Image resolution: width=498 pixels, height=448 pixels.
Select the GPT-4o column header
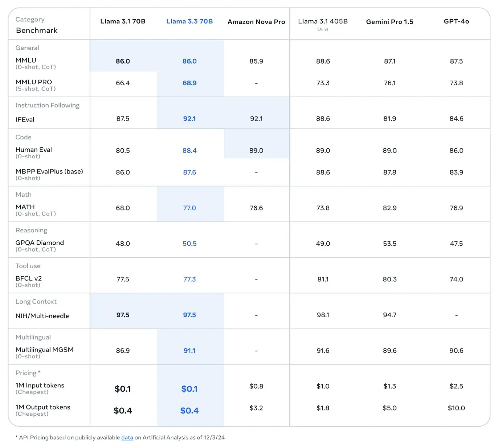tap(456, 21)
